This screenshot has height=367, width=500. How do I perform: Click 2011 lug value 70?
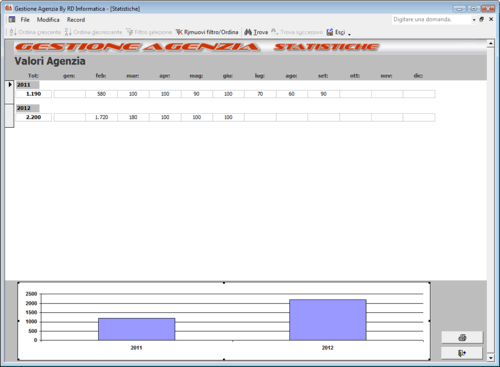pos(260,94)
